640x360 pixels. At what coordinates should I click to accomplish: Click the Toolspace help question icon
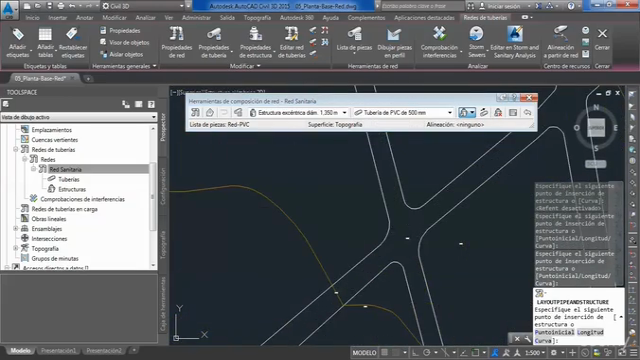[151, 104]
